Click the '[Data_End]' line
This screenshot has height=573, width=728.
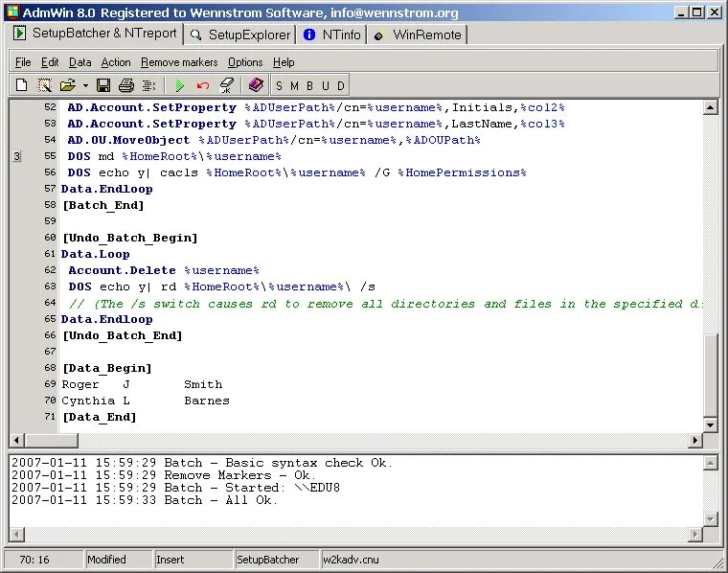[x=100, y=417]
